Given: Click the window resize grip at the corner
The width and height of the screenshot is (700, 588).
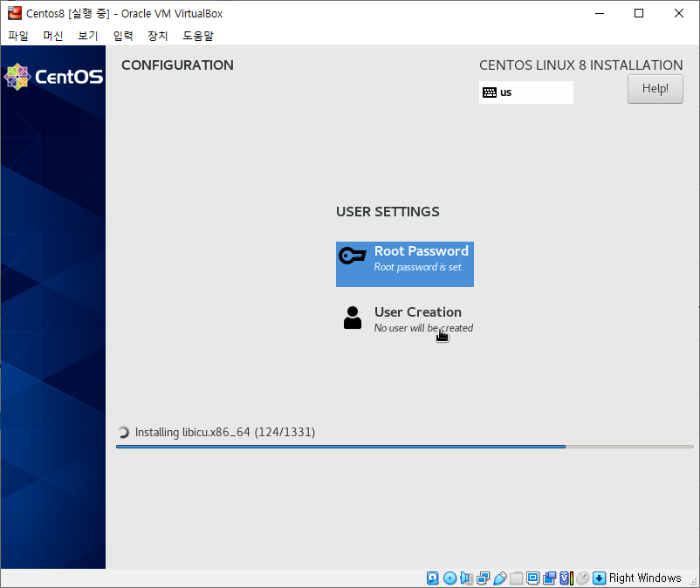Looking at the screenshot, I should (693, 582).
